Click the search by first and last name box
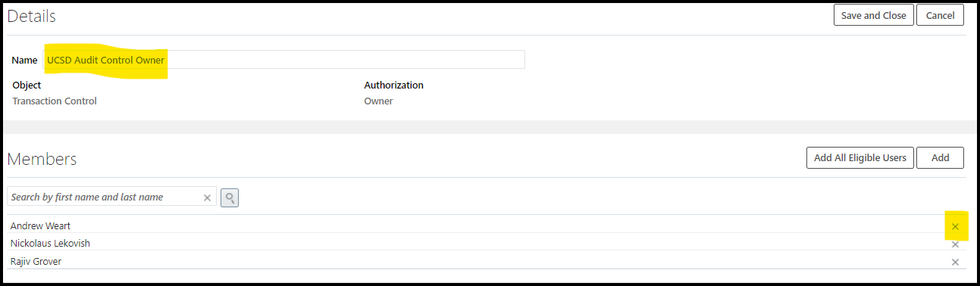The height and width of the screenshot is (286, 980). pyautogui.click(x=111, y=197)
